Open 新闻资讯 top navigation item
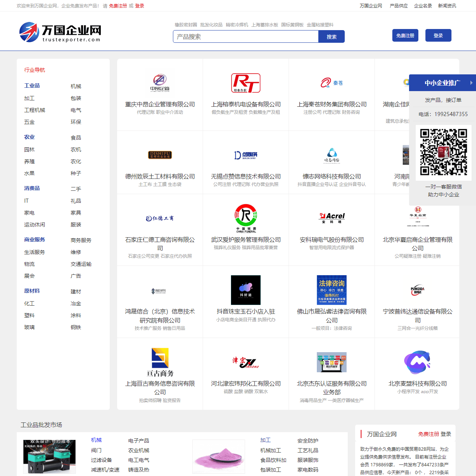Screen dimensions: 476x476 click(x=447, y=6)
